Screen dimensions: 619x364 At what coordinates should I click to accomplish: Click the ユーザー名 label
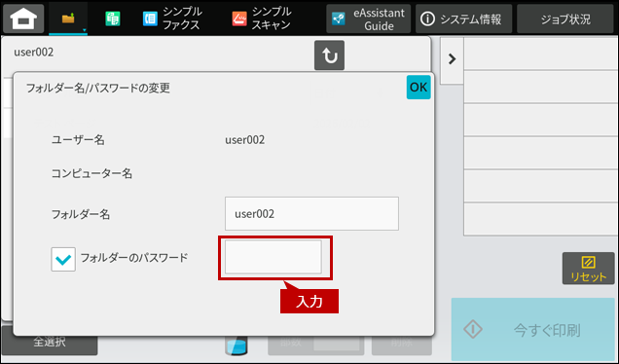78,140
